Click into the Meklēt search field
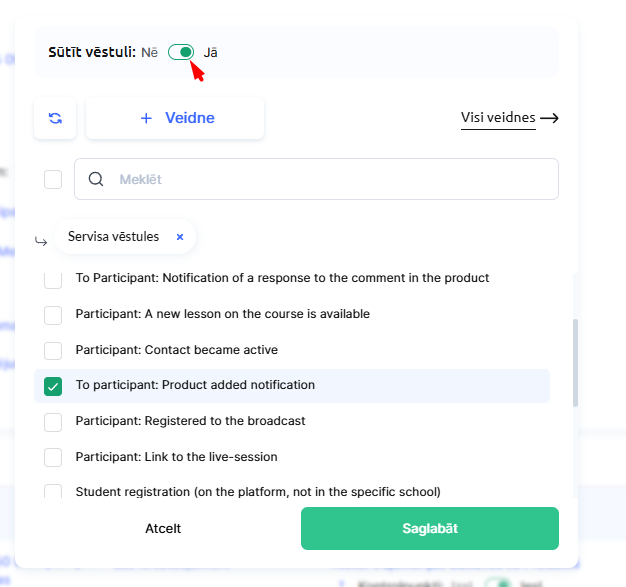Viewport: 626px width, 587px height. click(330, 180)
